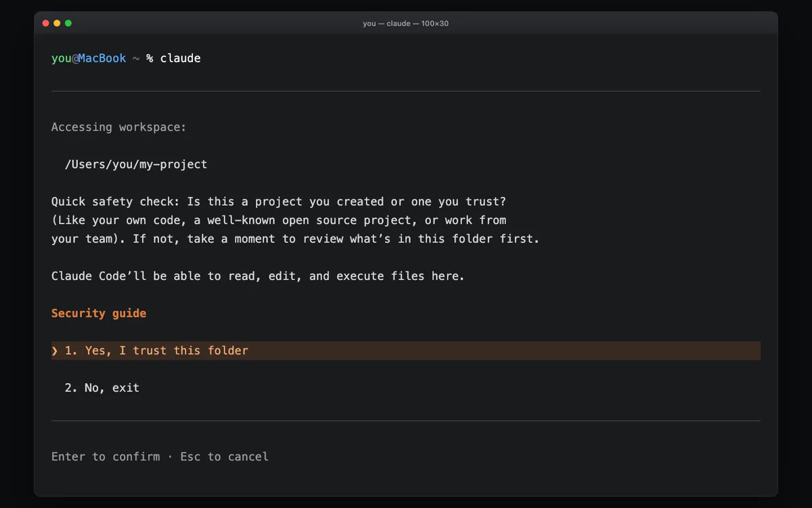Click the line starting 'your team). If not'
The width and height of the screenshot is (812, 508).
[x=295, y=238]
